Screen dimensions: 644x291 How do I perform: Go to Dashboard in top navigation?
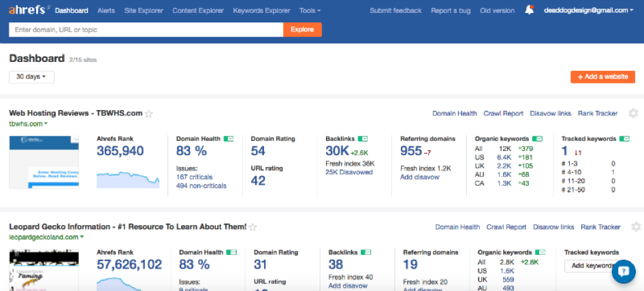coord(71,11)
